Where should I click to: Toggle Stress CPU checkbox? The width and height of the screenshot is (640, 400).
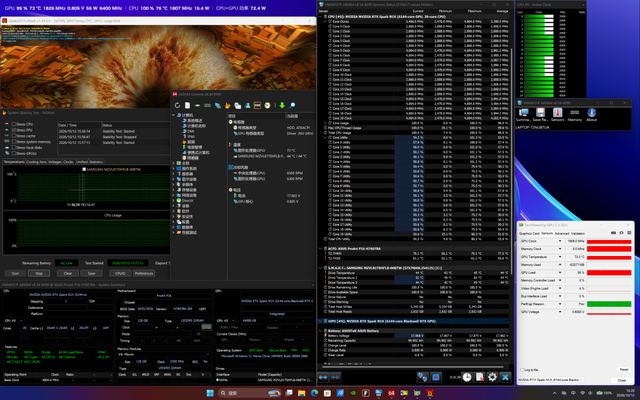pos(14,124)
